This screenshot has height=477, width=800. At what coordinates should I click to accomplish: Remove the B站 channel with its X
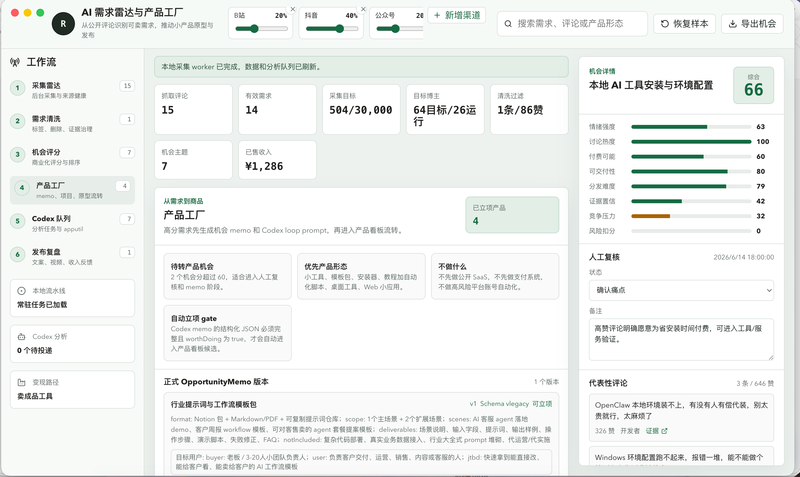coord(293,9)
